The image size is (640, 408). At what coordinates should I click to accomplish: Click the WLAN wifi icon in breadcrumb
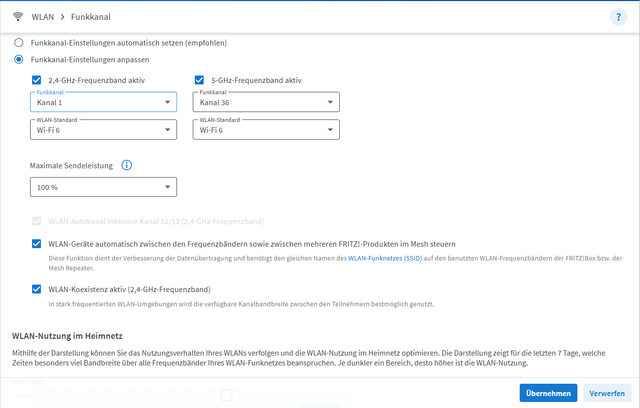click(x=18, y=17)
